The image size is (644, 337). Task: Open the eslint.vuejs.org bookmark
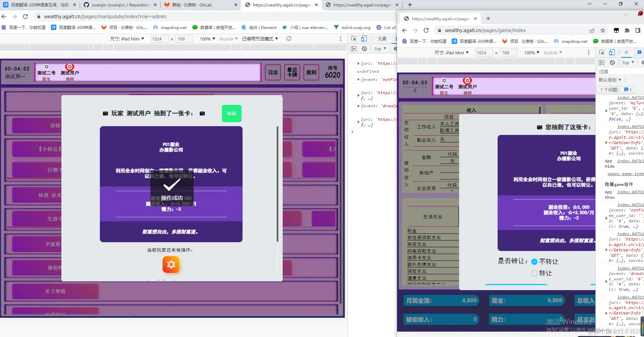pos(352,28)
